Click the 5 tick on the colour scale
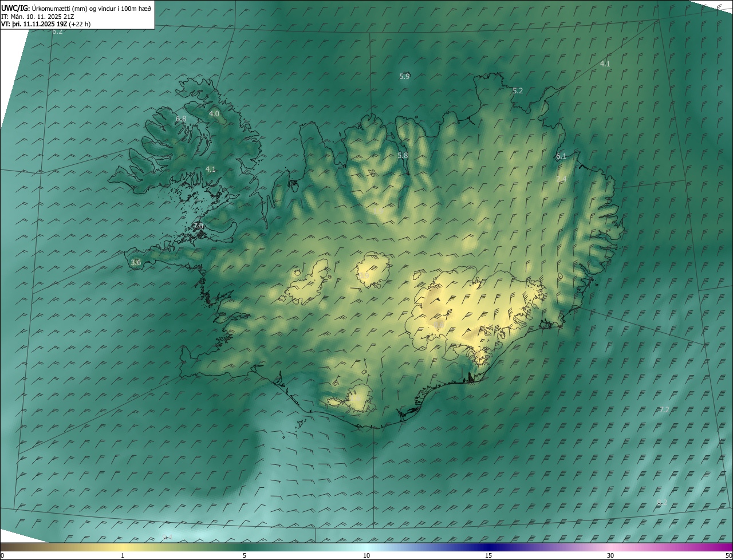The height and width of the screenshot is (560, 733). point(245,555)
